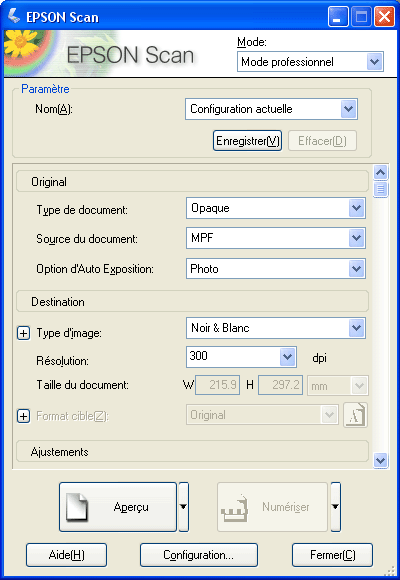Click the Aide(H) help button

(x=67, y=555)
